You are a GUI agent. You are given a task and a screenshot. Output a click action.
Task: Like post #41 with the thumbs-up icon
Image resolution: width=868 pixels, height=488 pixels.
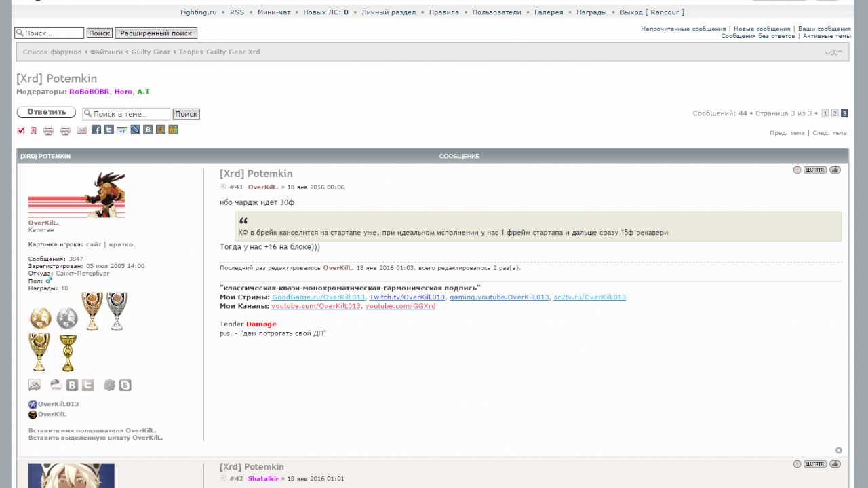pos(835,170)
